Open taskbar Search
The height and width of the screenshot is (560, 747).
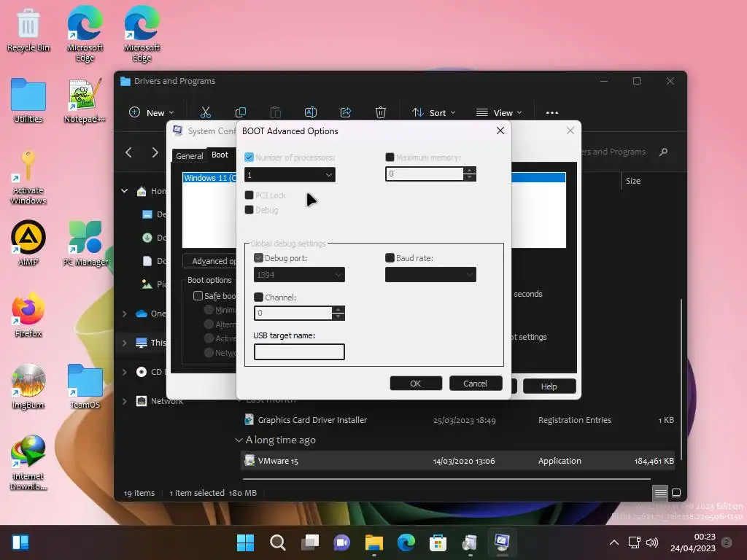(x=277, y=542)
